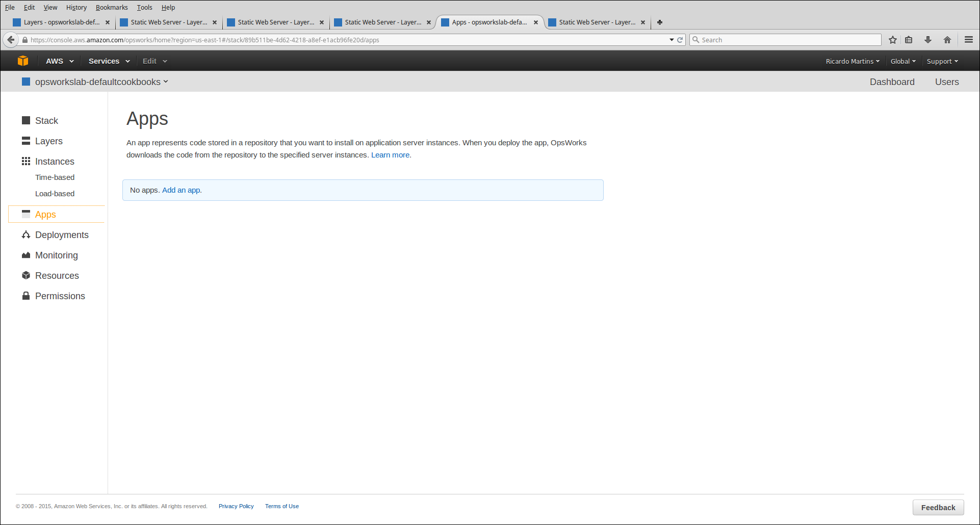Switch to Layers - opsworkslab tab
Image resolution: width=980 pixels, height=525 pixels.
[61, 22]
